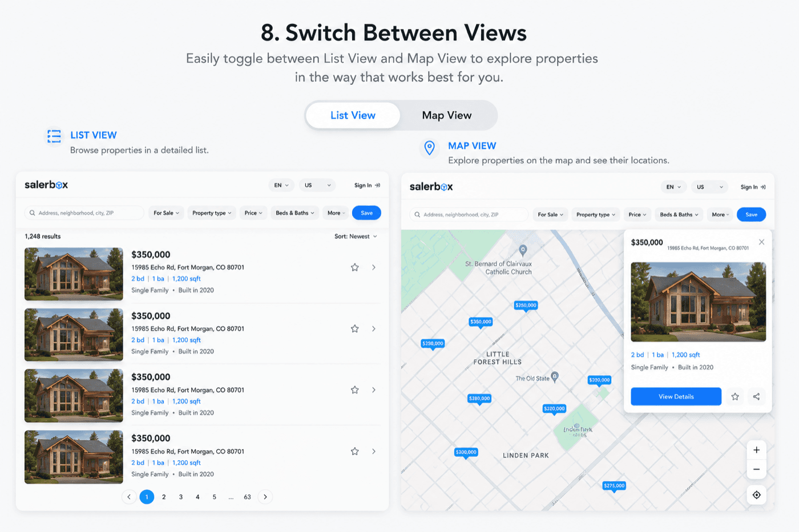Open Beds & Baths filter in list view

(295, 213)
